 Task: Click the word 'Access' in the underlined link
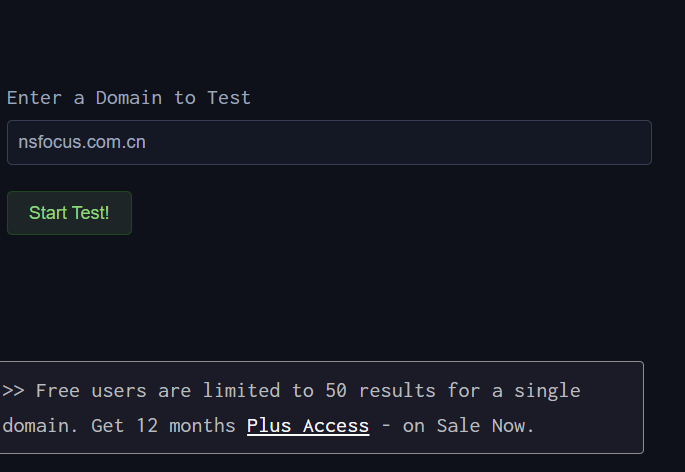[336, 426]
